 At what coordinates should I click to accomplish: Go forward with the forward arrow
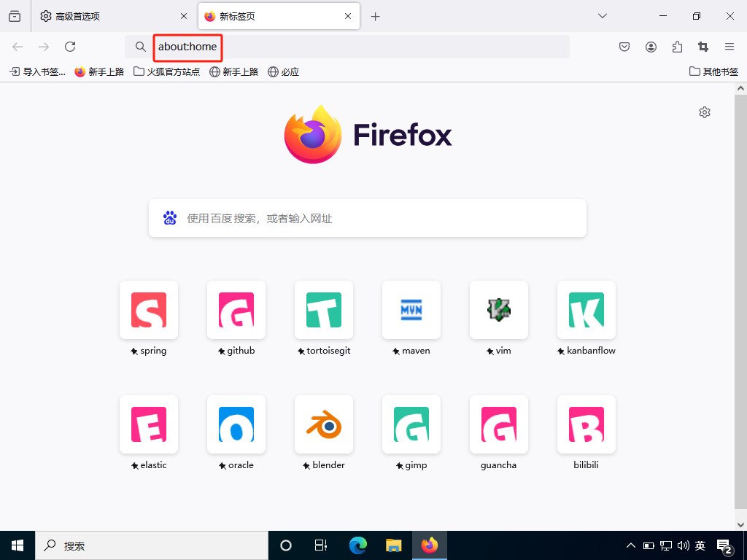[x=44, y=46]
